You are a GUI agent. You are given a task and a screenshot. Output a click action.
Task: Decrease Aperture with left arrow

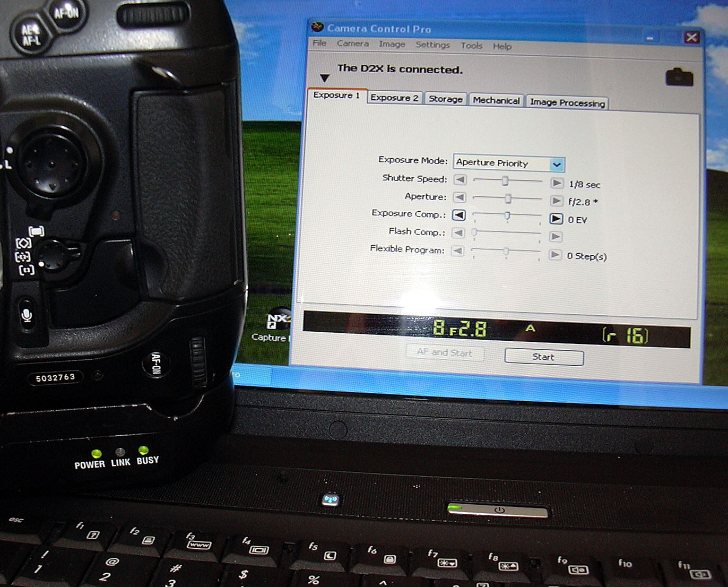(x=460, y=197)
